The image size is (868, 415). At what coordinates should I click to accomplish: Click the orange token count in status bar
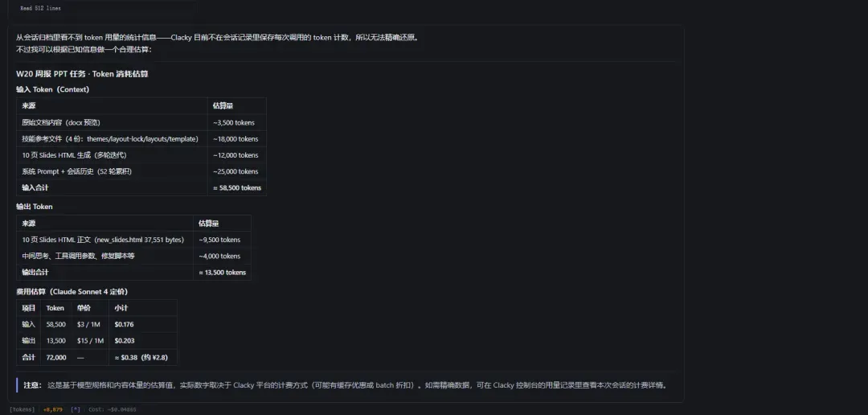coord(52,409)
